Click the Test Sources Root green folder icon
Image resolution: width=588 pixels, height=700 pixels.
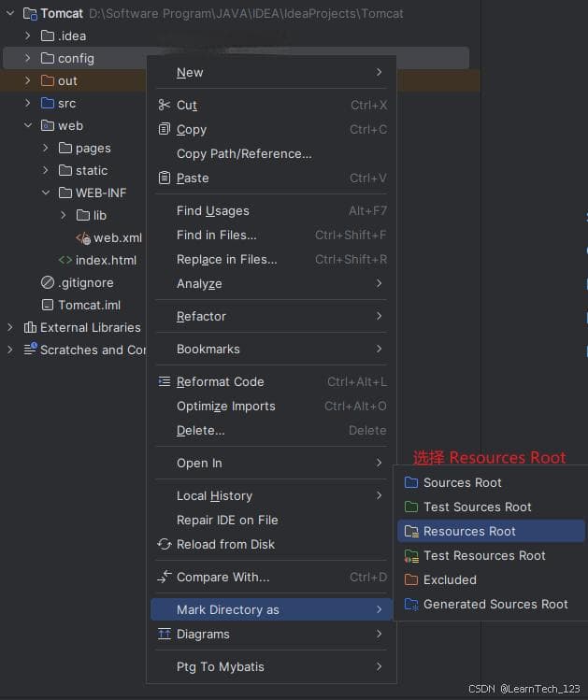click(410, 507)
